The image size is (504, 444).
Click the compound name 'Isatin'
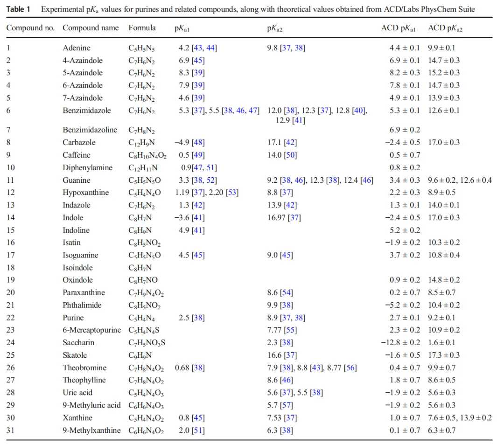point(72,243)
